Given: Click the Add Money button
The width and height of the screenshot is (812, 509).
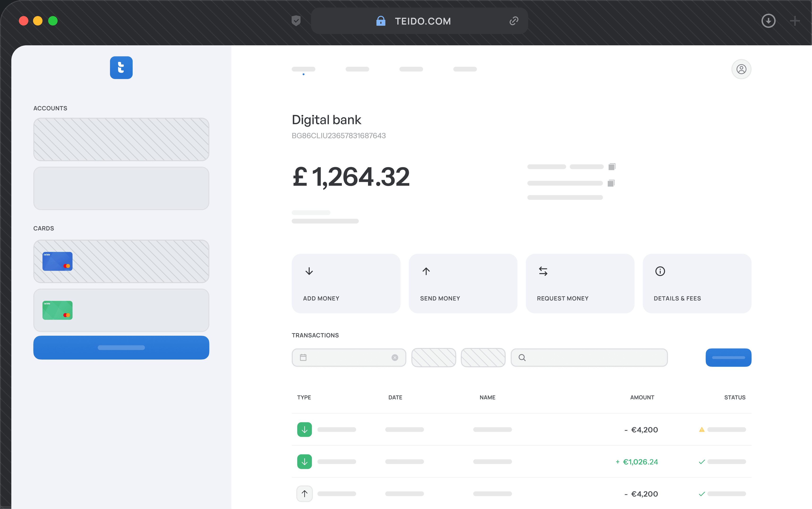Looking at the screenshot, I should 346,284.
